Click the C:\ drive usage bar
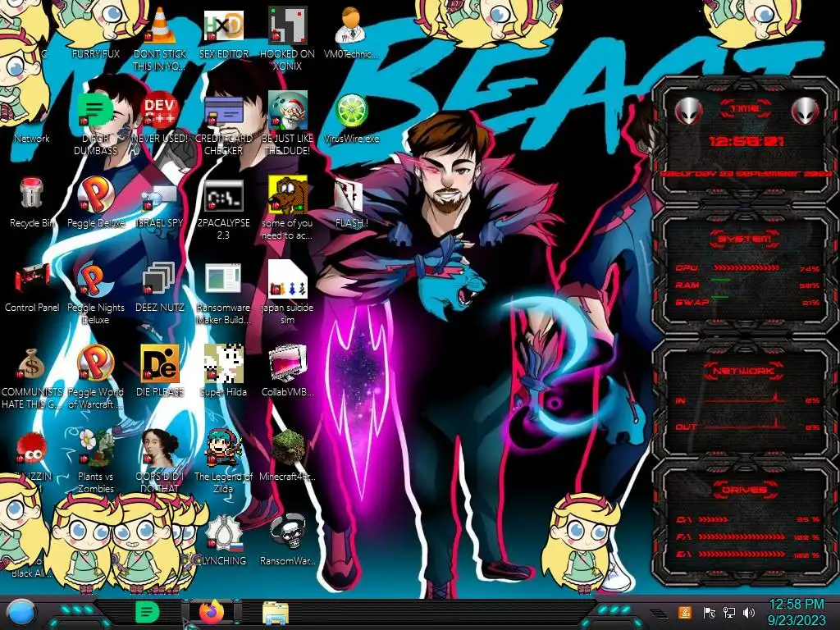The image size is (840, 630). [714, 519]
